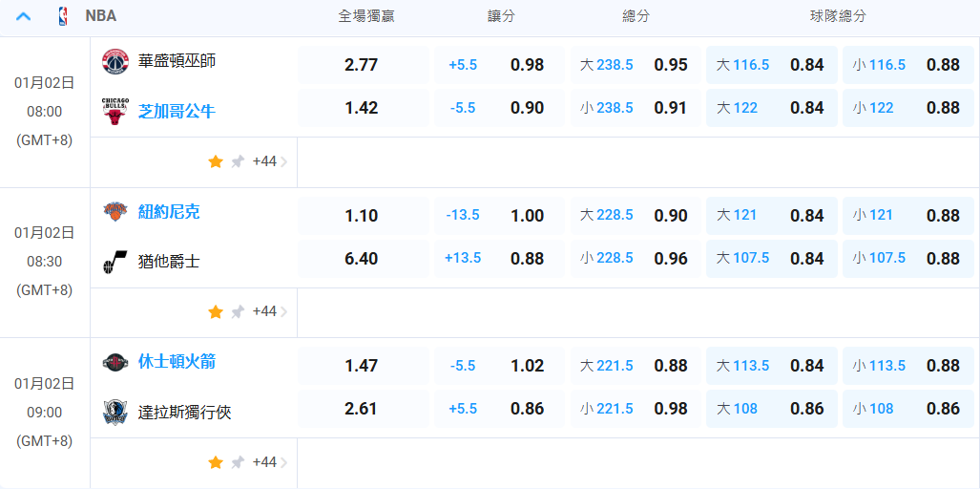Open 達拉斯獨行俠 team name

185,412
